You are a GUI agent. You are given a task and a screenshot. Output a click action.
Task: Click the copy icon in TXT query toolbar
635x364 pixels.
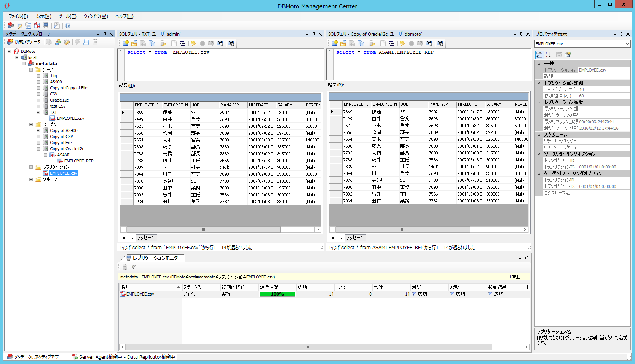point(152,43)
